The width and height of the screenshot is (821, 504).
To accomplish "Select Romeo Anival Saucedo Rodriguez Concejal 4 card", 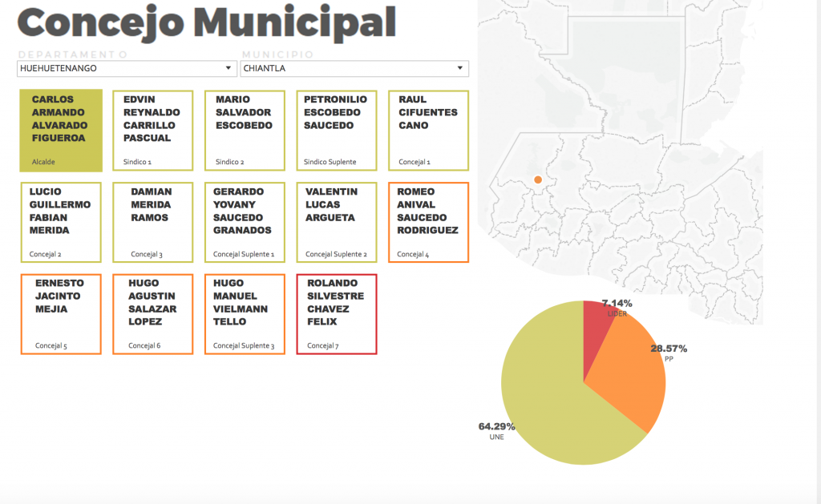I will pyautogui.click(x=429, y=223).
